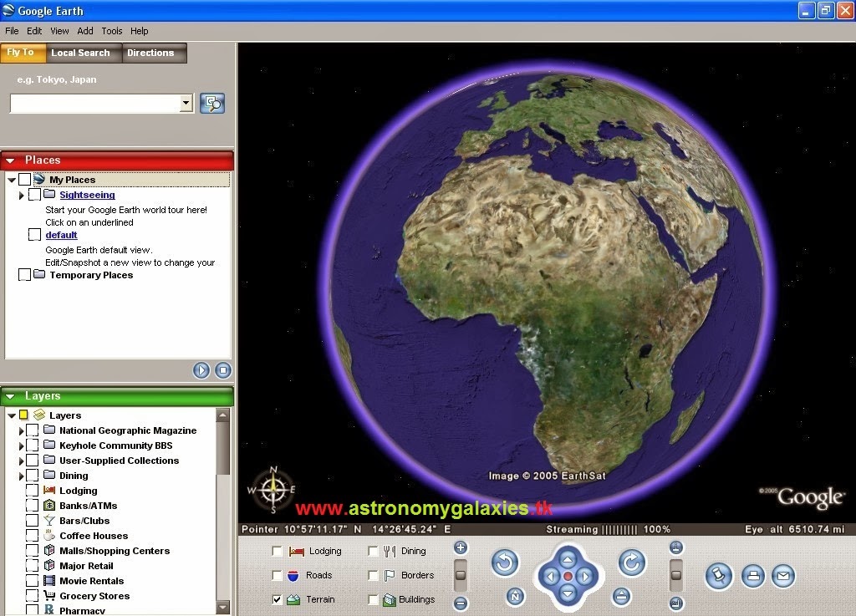
Task: Open the Help menu
Action: click(x=139, y=31)
